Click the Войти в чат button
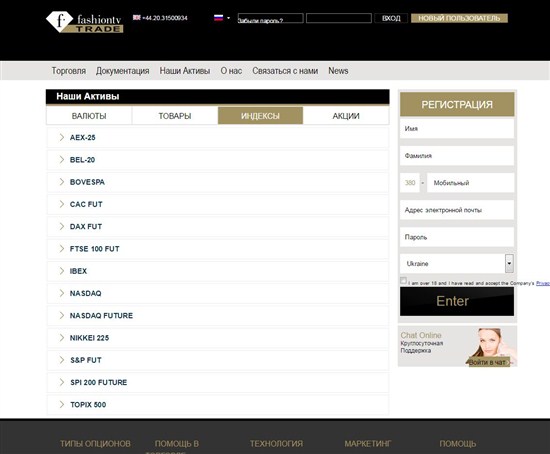The image size is (550, 454). (x=488, y=362)
